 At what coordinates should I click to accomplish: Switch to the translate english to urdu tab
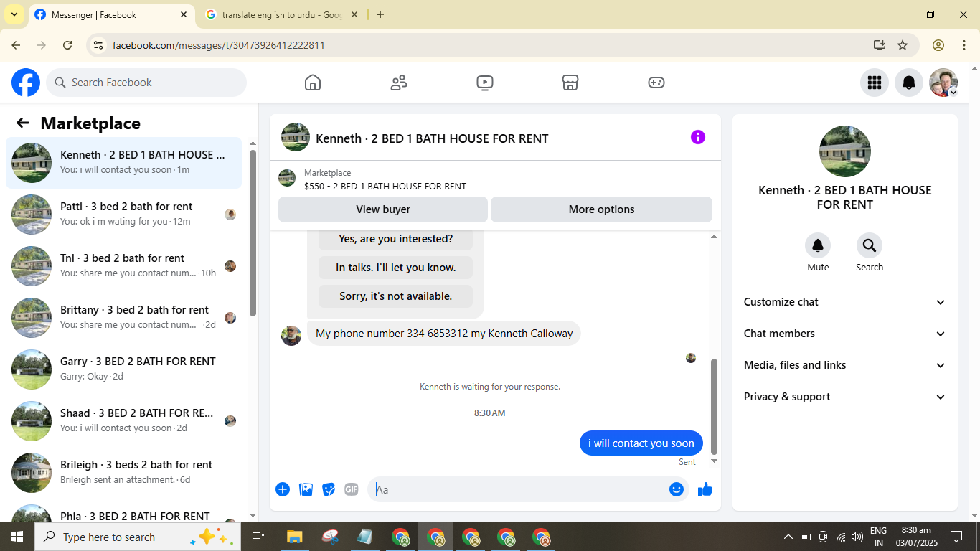[281, 14]
